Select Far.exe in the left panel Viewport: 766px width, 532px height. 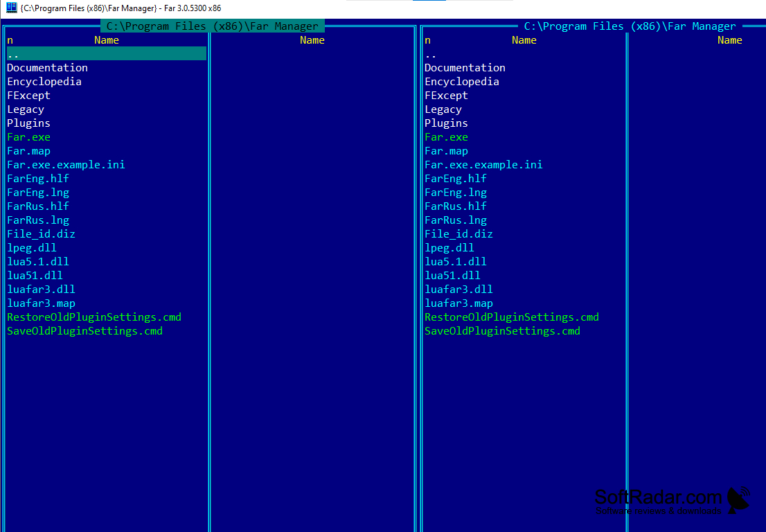pyautogui.click(x=28, y=136)
